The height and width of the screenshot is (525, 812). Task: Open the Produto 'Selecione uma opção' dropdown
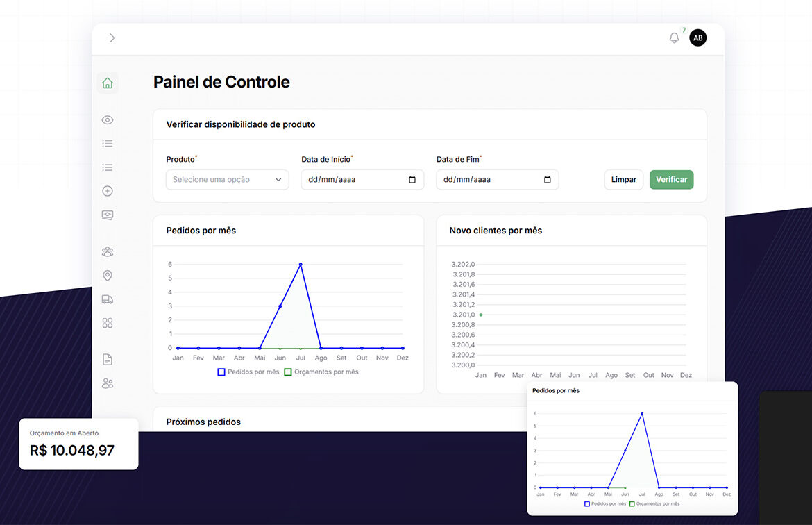click(227, 180)
